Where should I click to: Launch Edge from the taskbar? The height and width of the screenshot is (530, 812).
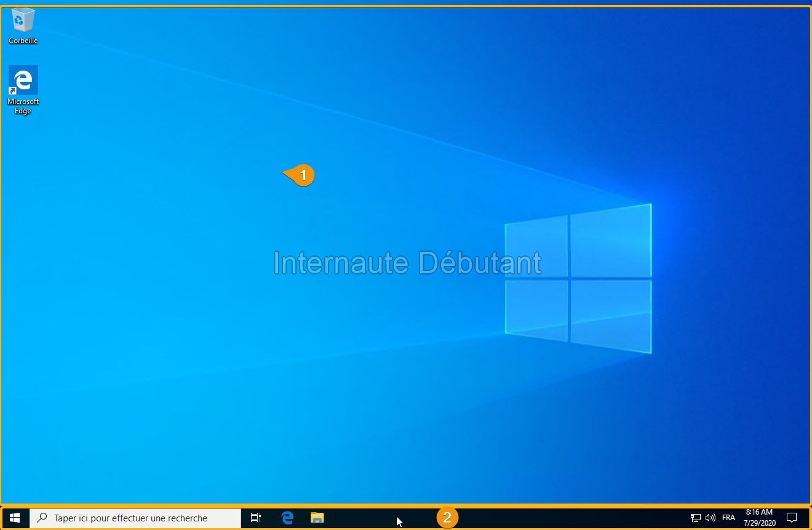[x=287, y=518]
